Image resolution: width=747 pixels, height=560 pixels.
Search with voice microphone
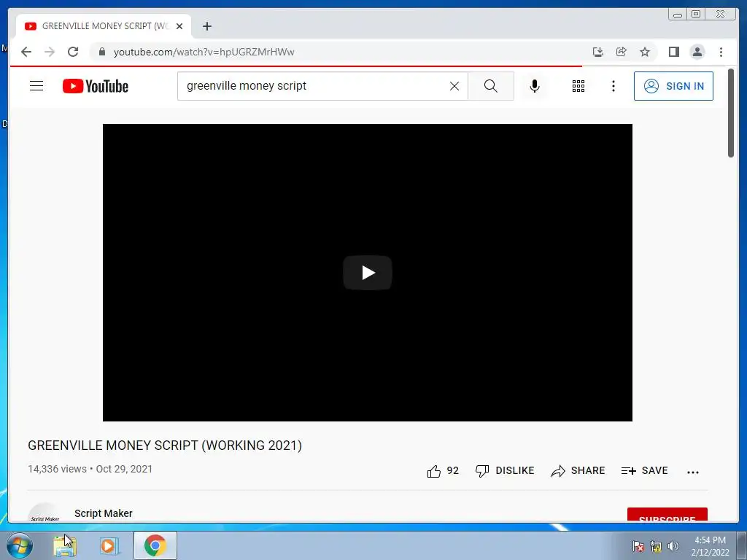pos(535,86)
